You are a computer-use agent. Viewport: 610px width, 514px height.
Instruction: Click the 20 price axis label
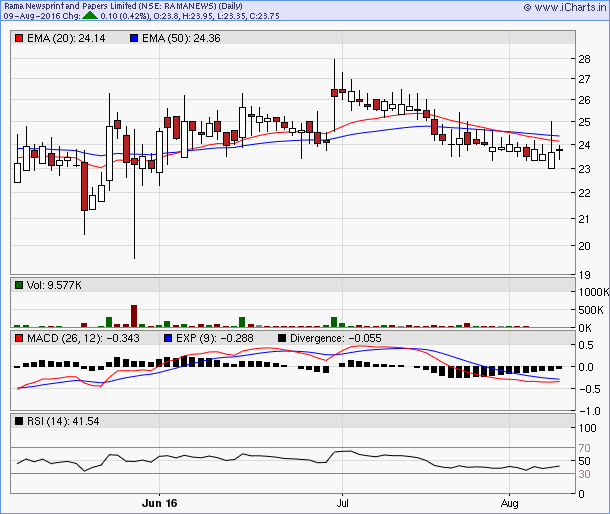(584, 246)
